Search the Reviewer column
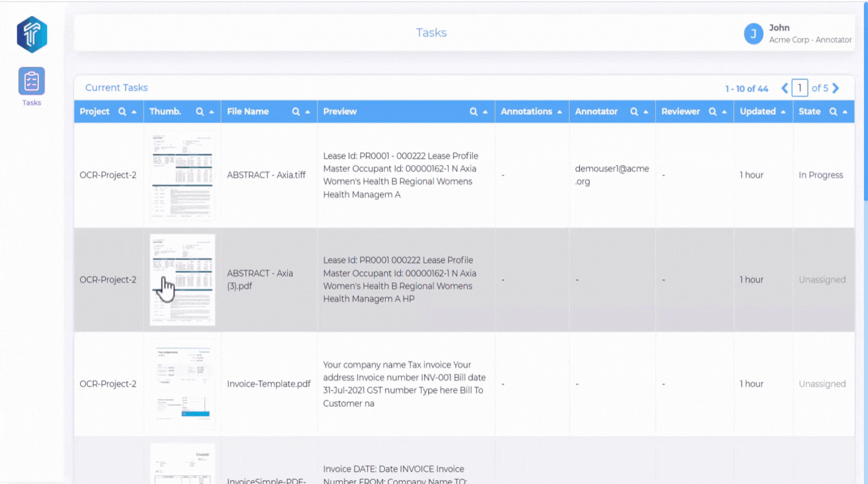The image size is (868, 484). 713,112
